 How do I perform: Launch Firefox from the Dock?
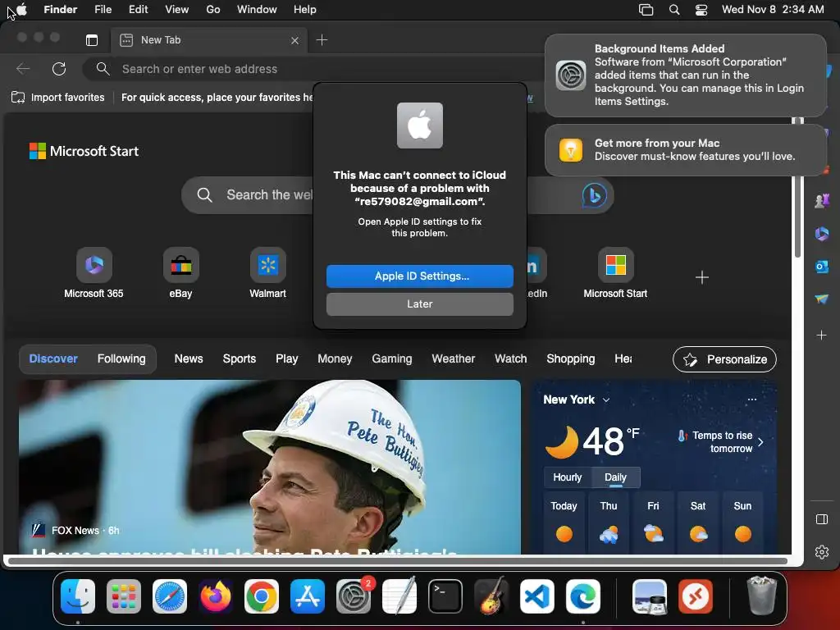coord(216,596)
